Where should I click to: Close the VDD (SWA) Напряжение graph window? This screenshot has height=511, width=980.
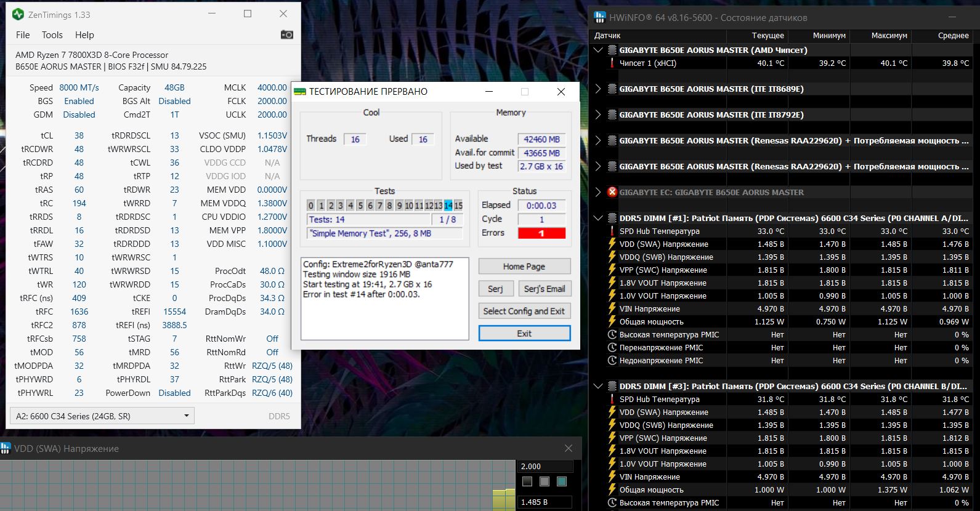coord(569,448)
